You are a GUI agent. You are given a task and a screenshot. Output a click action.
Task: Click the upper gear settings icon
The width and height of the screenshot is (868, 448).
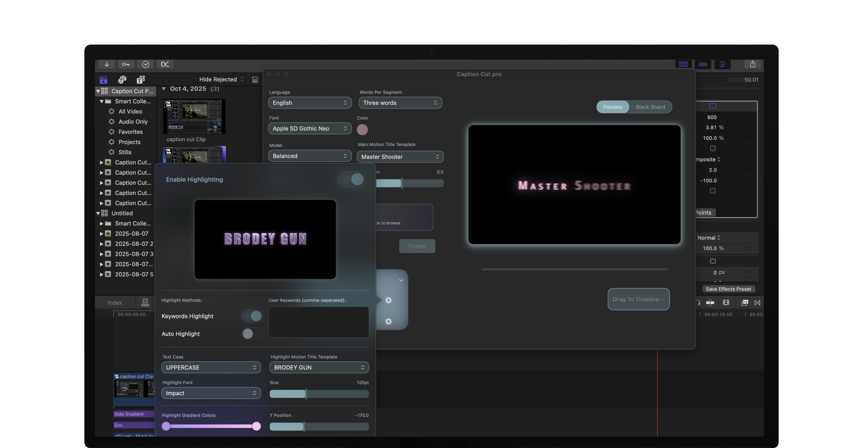(x=388, y=300)
